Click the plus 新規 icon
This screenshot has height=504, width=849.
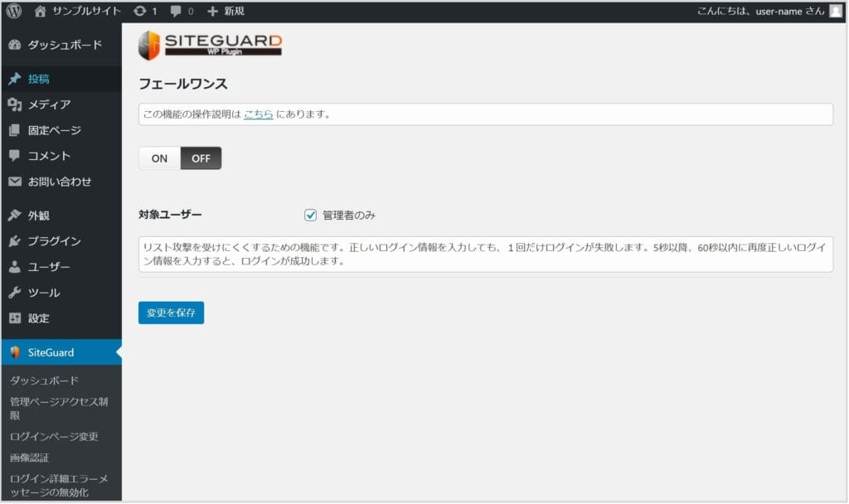212,11
